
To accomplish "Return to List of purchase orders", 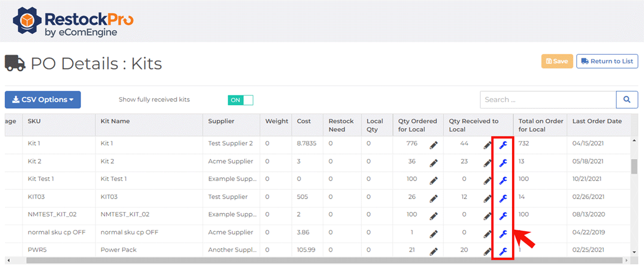I will point(607,61).
